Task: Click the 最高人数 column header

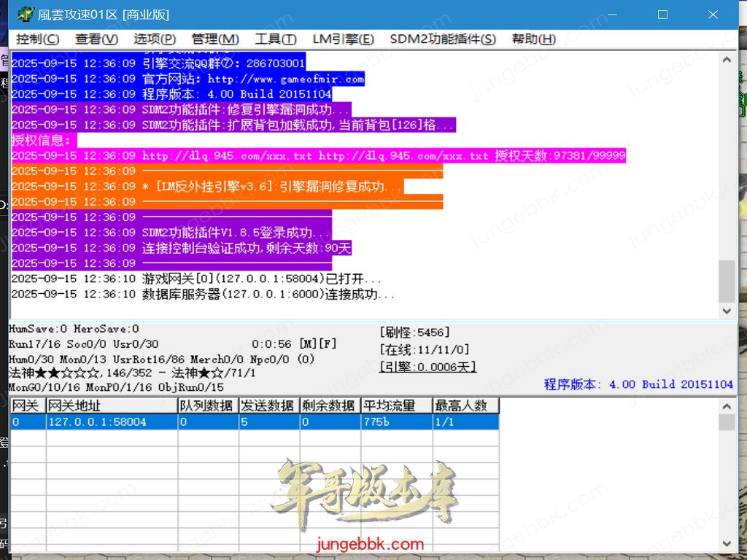Action: click(x=465, y=406)
